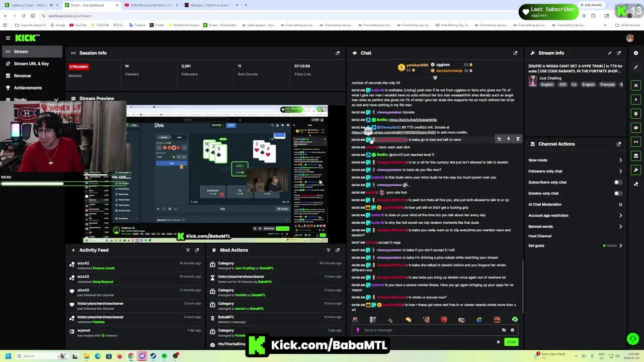Pop out the Activity Feed panel
644x362 pixels.
197,250
